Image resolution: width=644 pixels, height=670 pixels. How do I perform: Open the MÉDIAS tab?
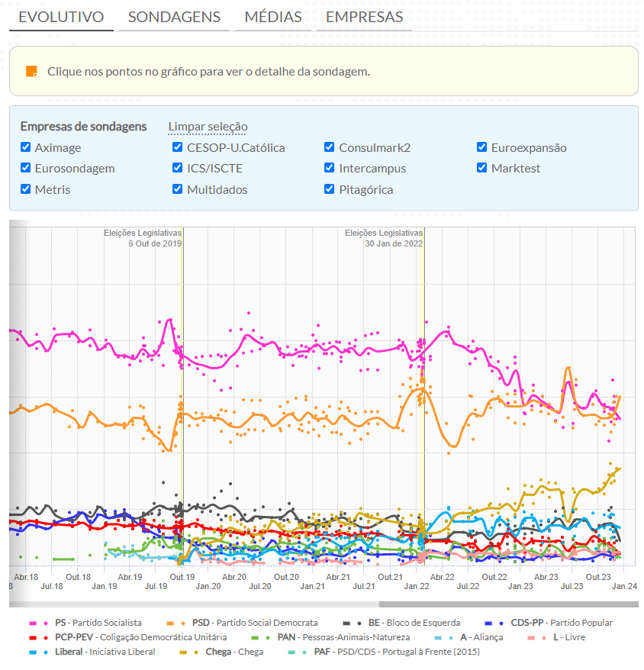tap(273, 17)
